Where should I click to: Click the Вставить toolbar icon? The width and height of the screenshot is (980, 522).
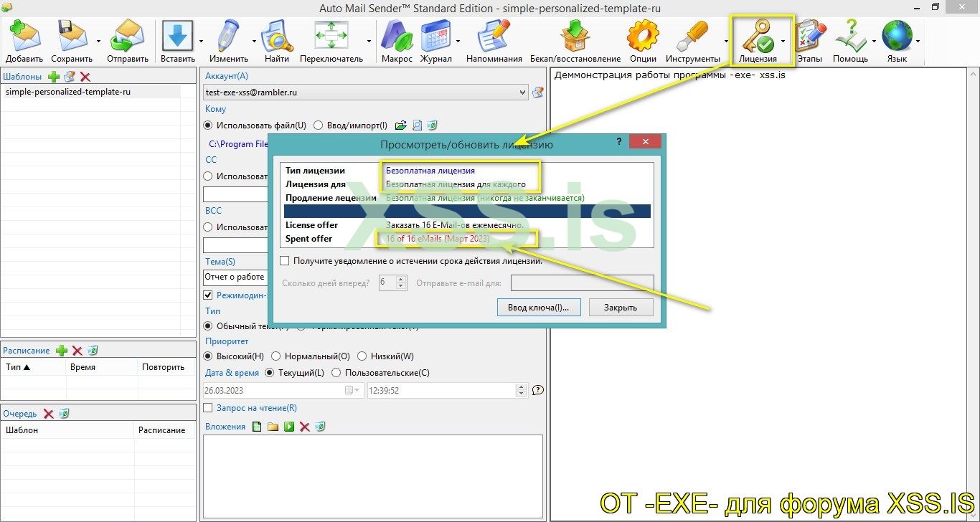click(178, 36)
